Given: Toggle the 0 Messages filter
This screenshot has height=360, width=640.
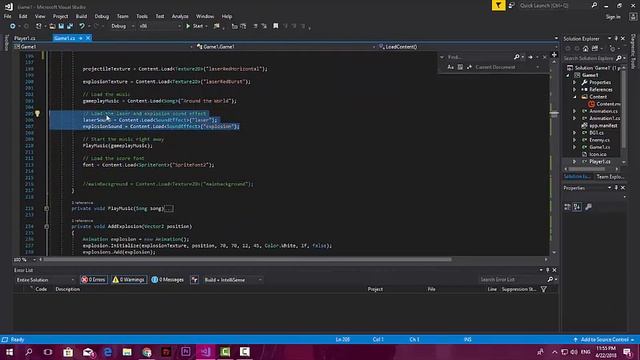Looking at the screenshot, I should (168, 280).
